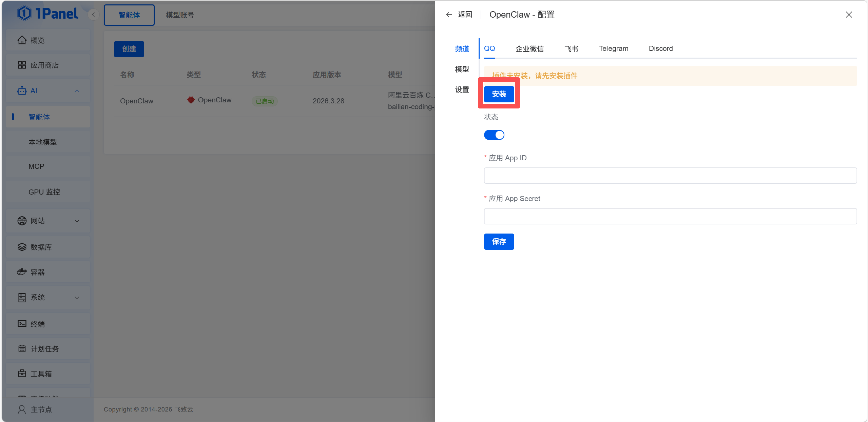Collapse the AI menu section

77,91
